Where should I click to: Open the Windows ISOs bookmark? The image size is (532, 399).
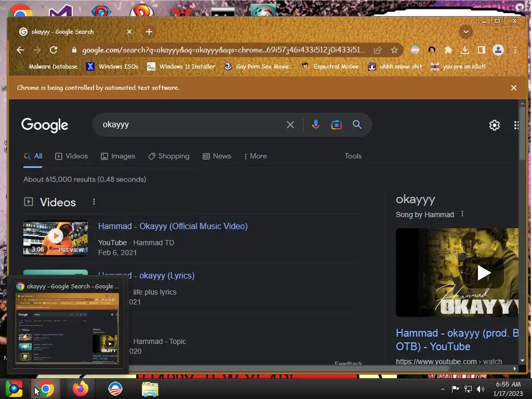[112, 66]
